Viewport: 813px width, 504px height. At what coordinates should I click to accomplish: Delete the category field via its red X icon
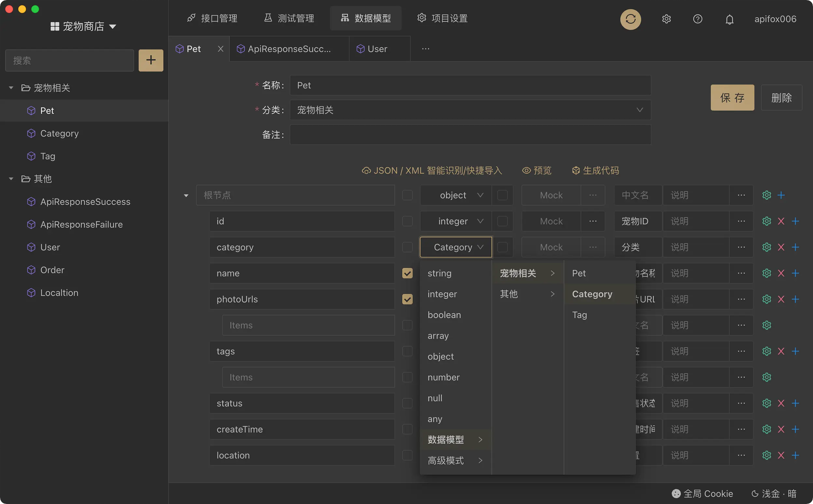click(x=781, y=247)
